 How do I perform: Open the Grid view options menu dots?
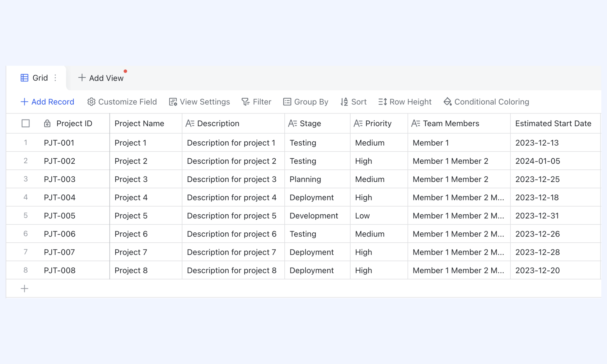[55, 78]
